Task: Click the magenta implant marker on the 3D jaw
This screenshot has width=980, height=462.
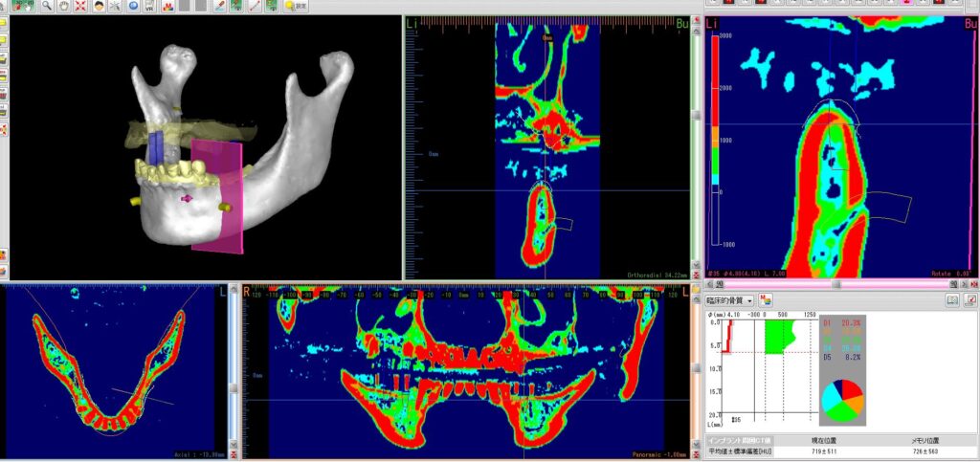Action: pos(187,198)
